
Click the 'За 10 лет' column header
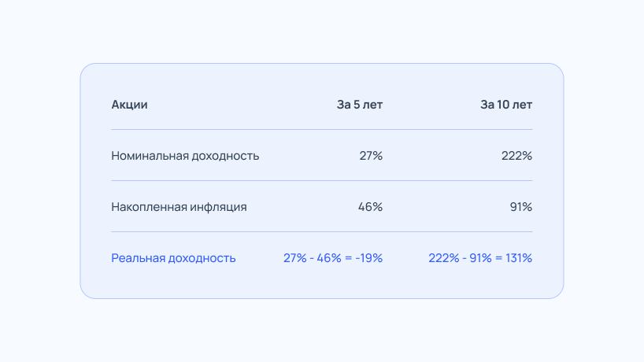pyautogui.click(x=506, y=105)
